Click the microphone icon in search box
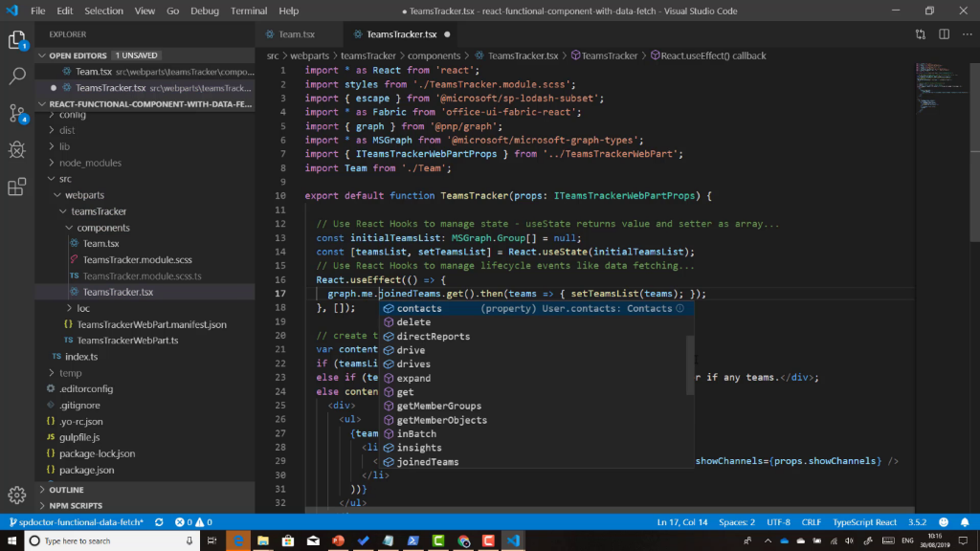Image resolution: width=980 pixels, height=551 pixels. (x=189, y=540)
